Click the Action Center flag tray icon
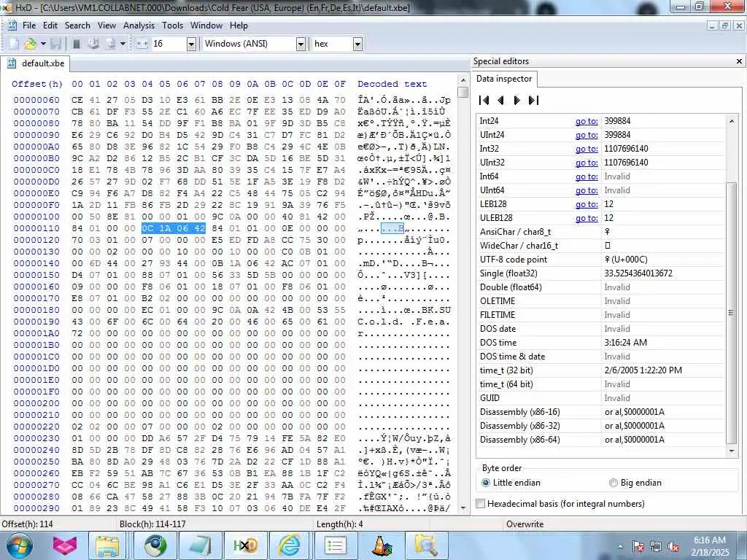 click(638, 547)
